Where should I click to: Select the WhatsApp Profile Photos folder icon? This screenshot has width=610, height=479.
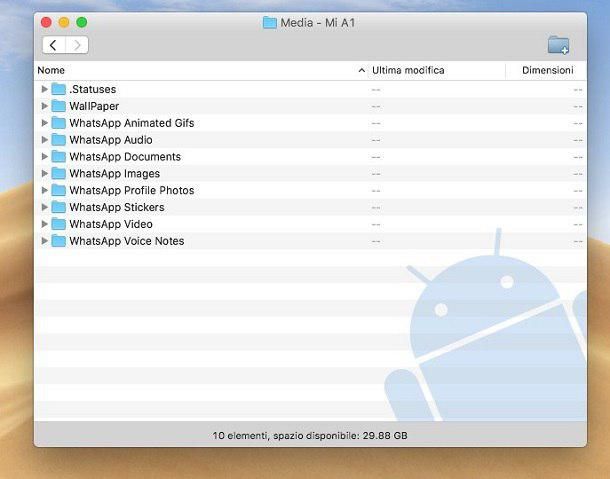point(58,190)
